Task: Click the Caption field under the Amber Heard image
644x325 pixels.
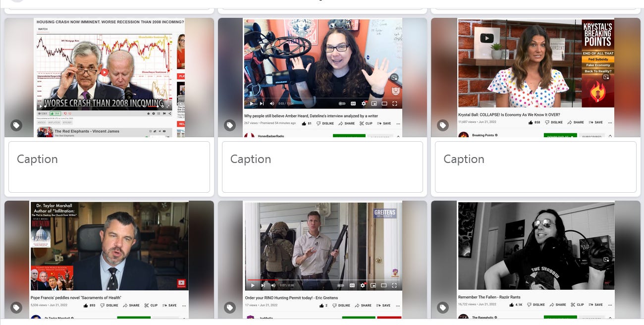Action: tap(322, 167)
